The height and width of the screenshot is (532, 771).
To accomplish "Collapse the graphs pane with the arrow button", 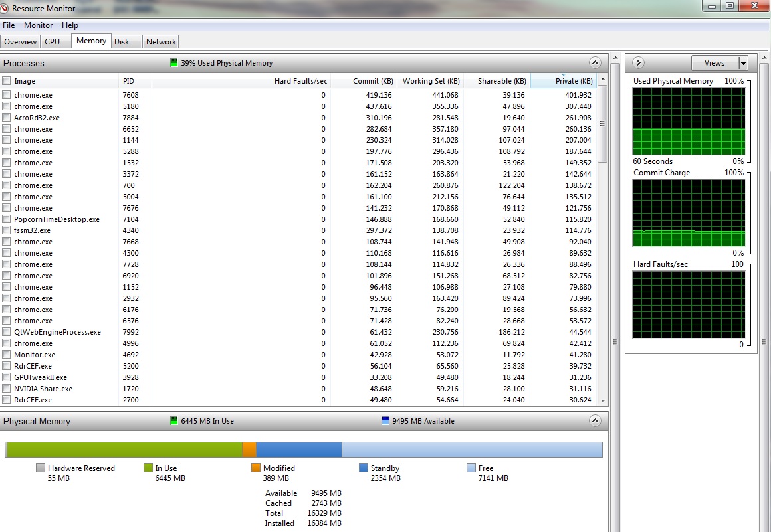I will click(638, 63).
